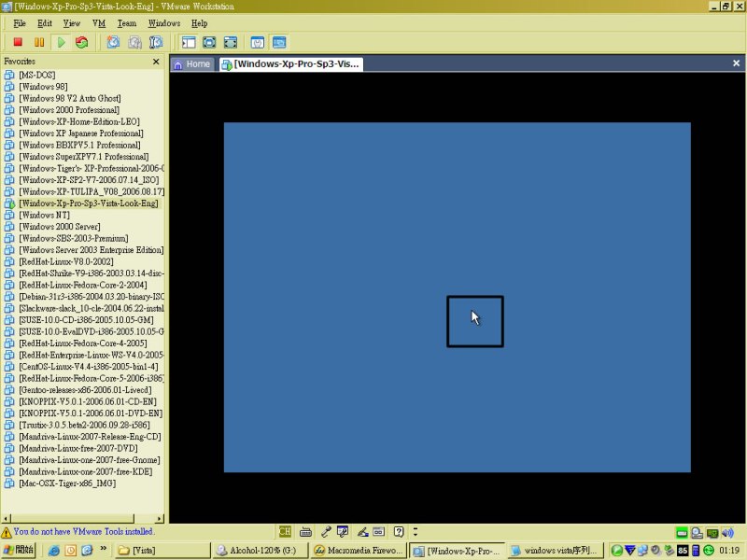Click the red Power Off button
The width and height of the screenshot is (747, 560).
18,42
